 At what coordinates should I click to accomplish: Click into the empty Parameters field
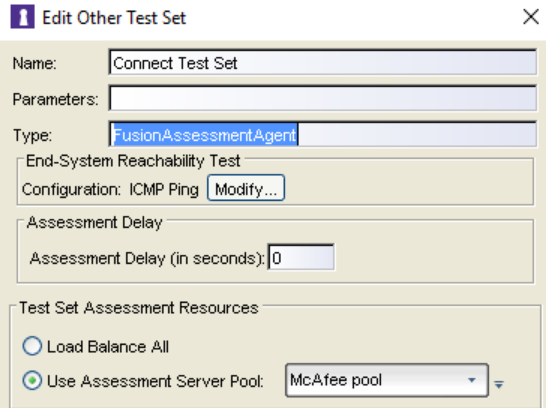pyautogui.click(x=322, y=99)
